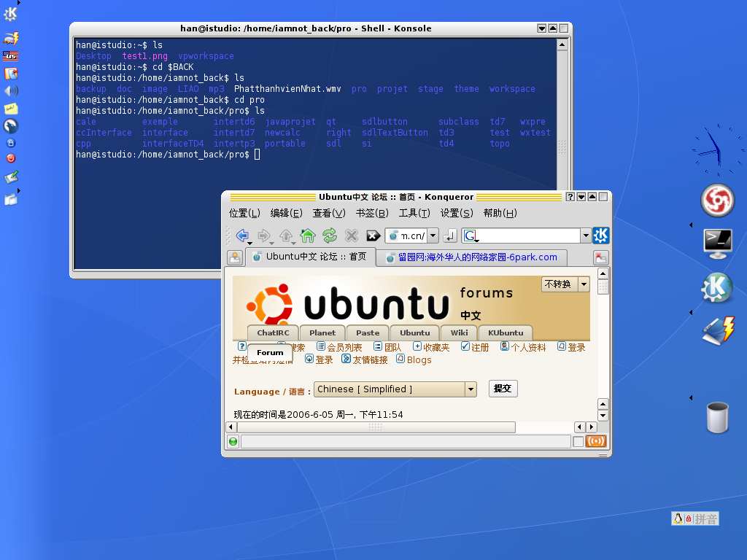The height and width of the screenshot is (560, 747).
Task: Open the Google search engine selector
Action: [x=471, y=236]
